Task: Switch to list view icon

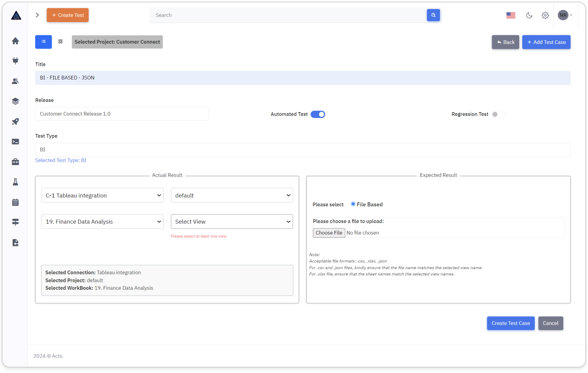Action: (43, 42)
